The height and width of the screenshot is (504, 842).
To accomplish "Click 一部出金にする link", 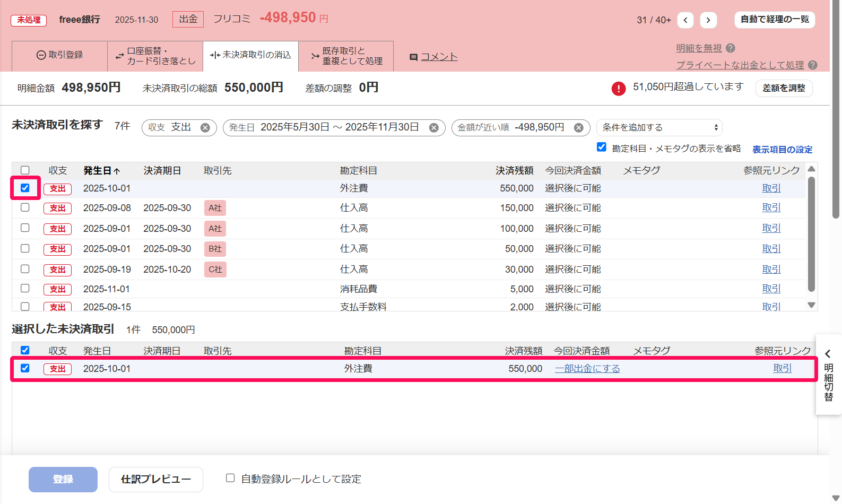I will (587, 369).
